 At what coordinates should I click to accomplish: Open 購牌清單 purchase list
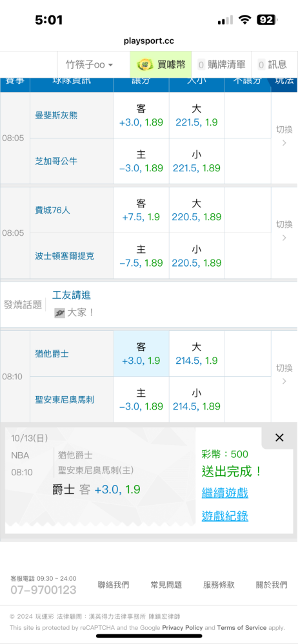[x=221, y=64]
